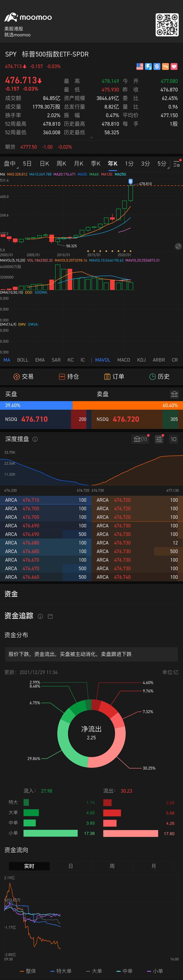Tap the exchange bank icon beside 卖盘

[x=174, y=394]
